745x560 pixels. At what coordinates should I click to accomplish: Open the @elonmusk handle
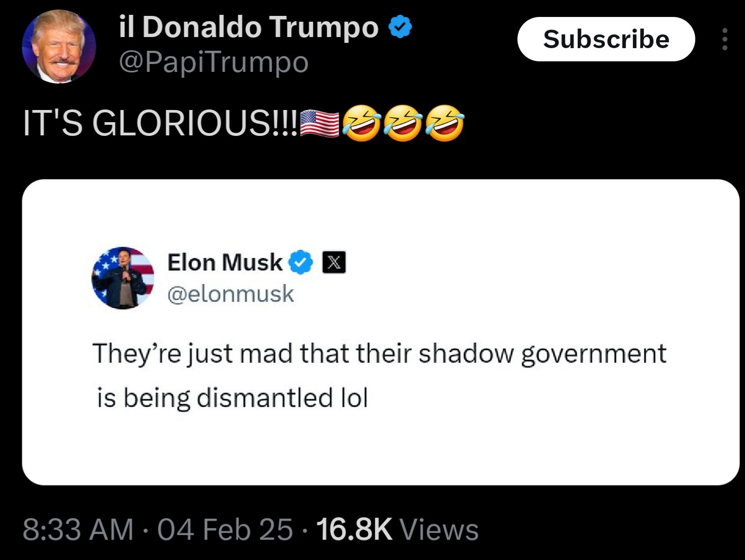tap(231, 294)
